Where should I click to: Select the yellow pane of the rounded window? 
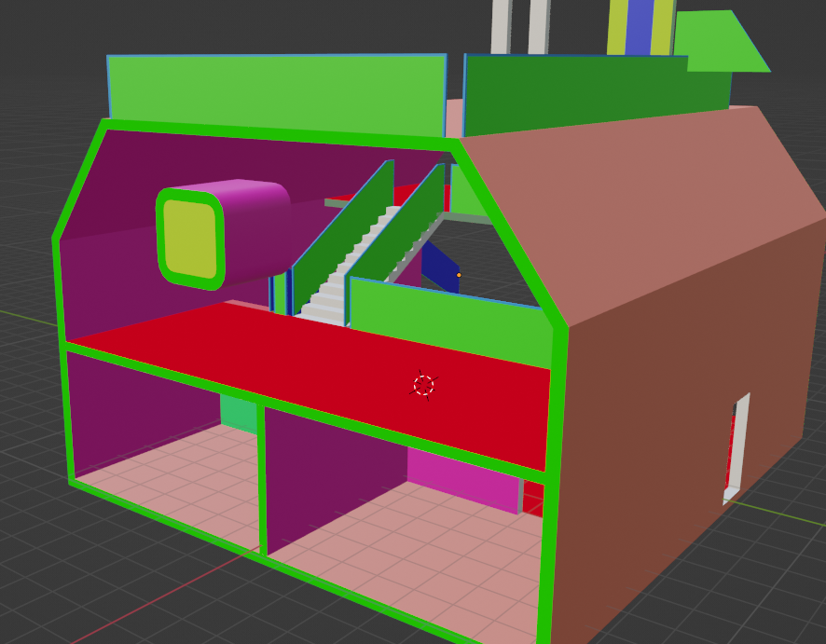click(x=190, y=239)
